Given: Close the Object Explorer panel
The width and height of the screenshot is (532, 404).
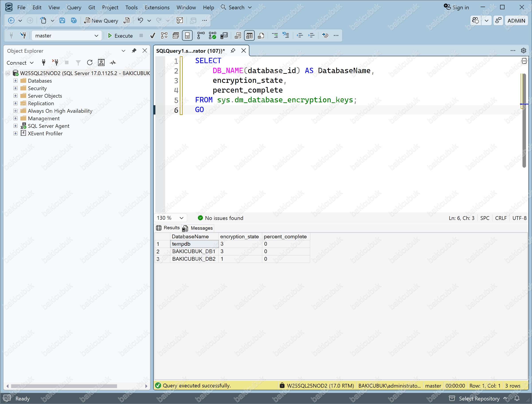Looking at the screenshot, I should 145,50.
